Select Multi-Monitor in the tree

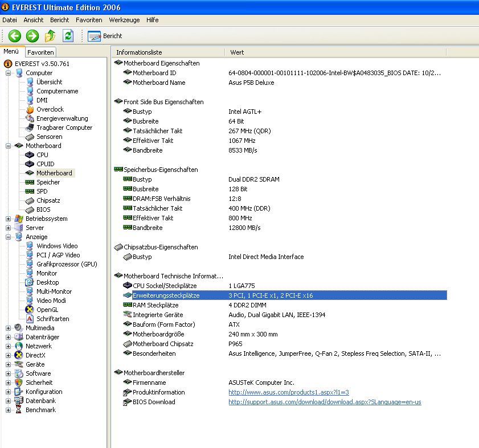(54, 291)
